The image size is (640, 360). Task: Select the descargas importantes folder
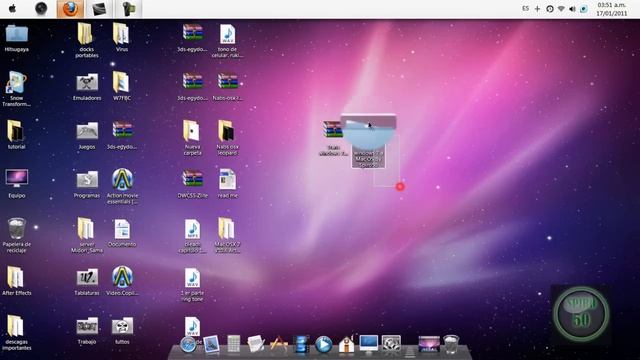coord(16,333)
